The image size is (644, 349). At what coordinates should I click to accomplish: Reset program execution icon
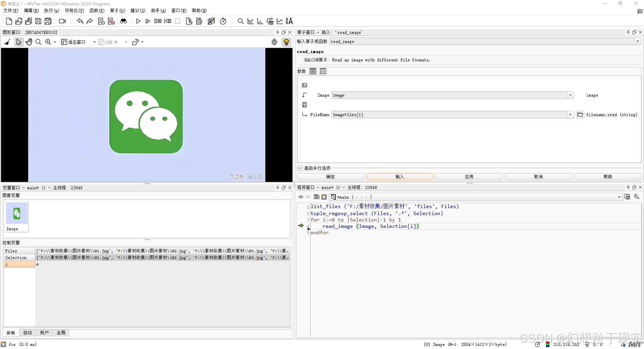click(x=189, y=21)
